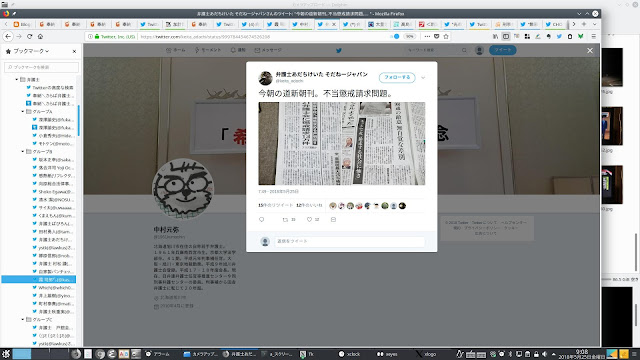
Task: Focus the reply tweet input box
Action: (x=349, y=241)
